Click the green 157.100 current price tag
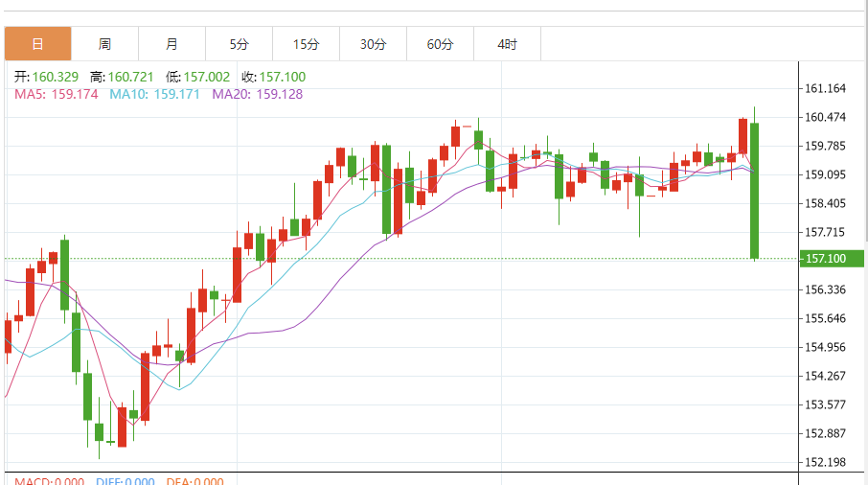The width and height of the screenshot is (868, 485). [824, 260]
